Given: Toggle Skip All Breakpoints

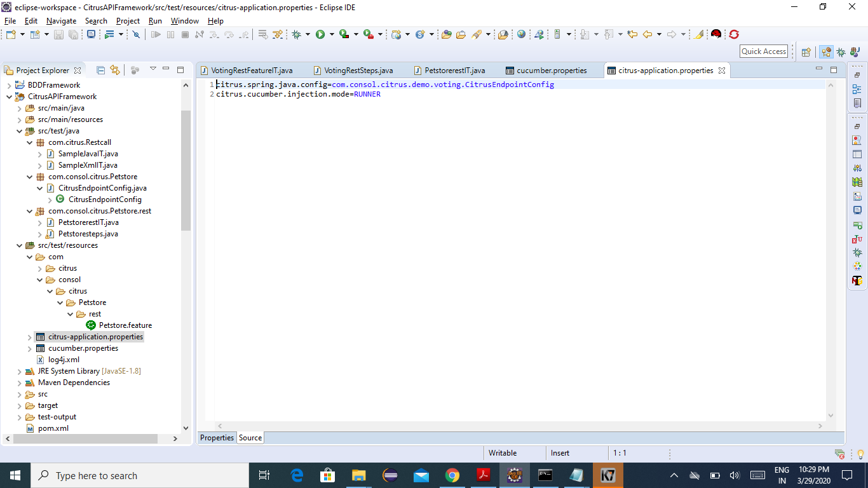Looking at the screenshot, I should tap(136, 34).
